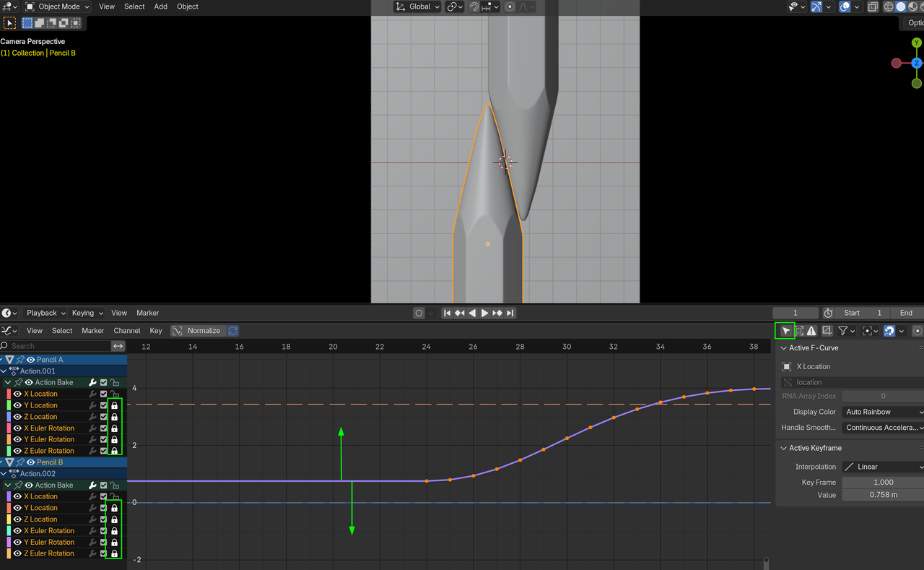
Task: Open the Add menu in viewport header
Action: coord(160,7)
